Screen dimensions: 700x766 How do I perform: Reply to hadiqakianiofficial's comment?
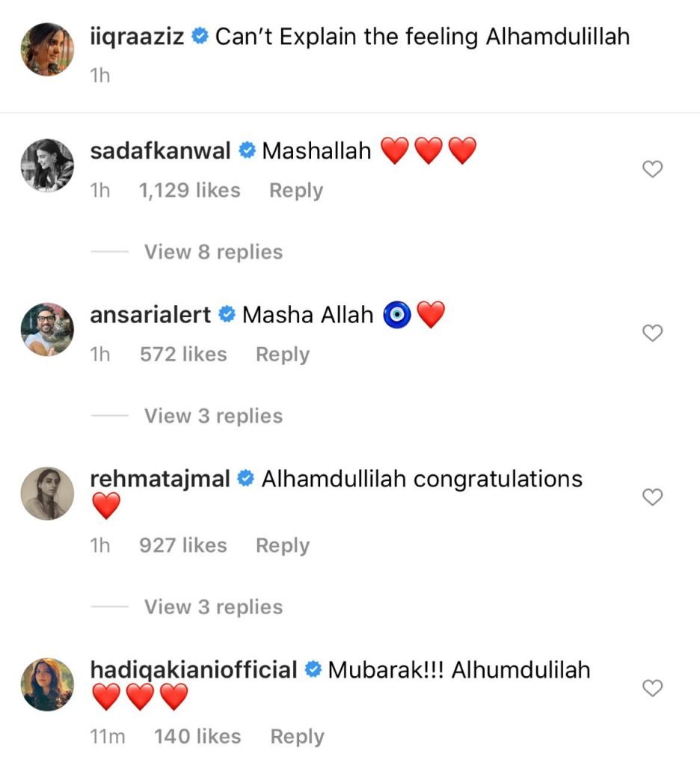[297, 737]
